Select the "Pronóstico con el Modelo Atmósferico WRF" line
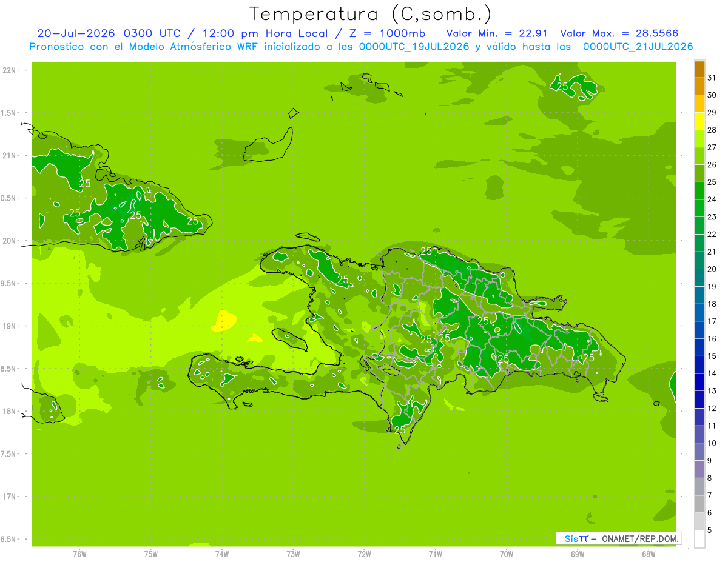The width and height of the screenshot is (728, 562). (x=145, y=47)
